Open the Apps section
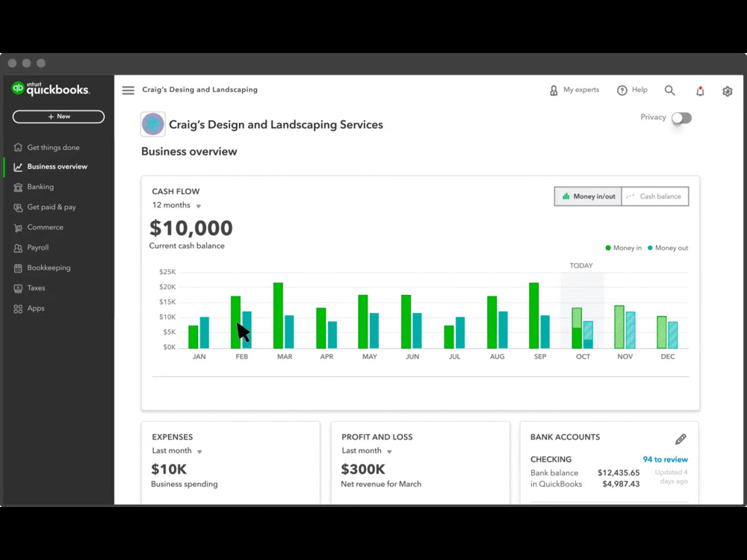The width and height of the screenshot is (747, 560). pos(34,308)
